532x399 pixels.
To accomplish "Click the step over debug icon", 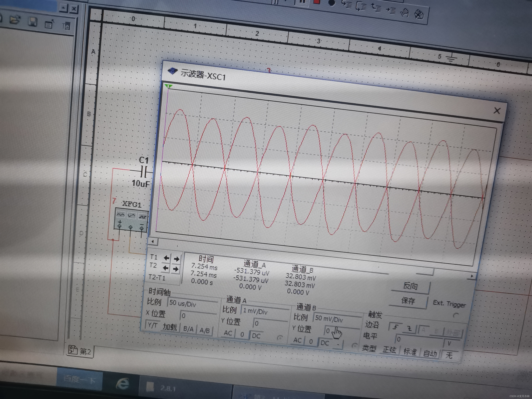I will point(361,7).
